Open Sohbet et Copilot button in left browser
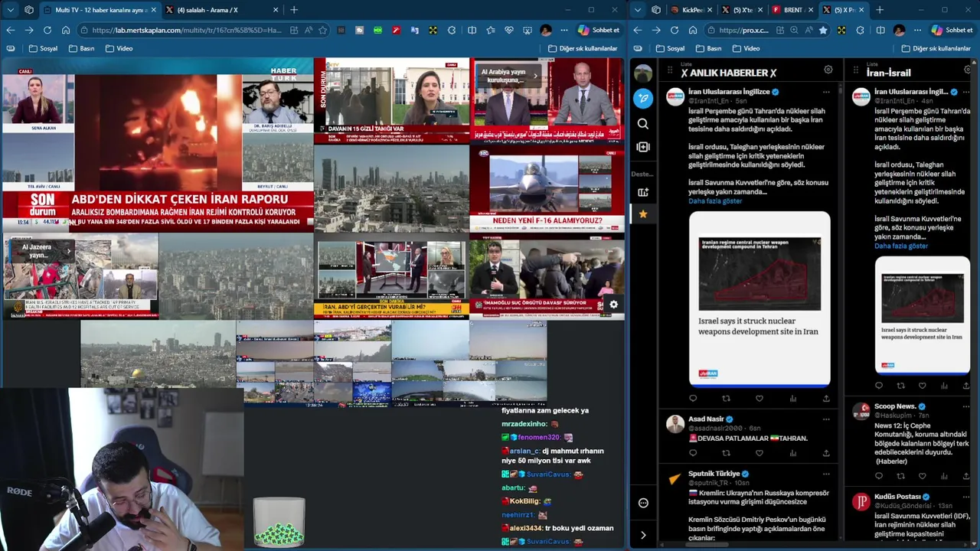 point(599,30)
